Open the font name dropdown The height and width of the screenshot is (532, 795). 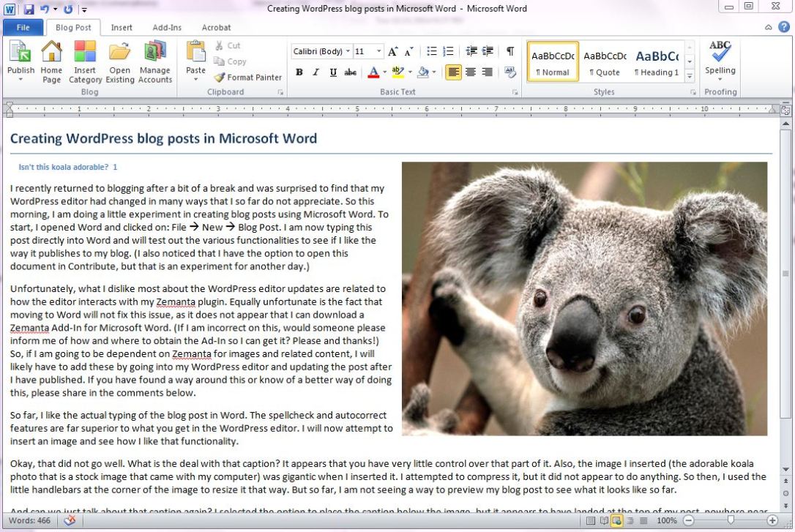[348, 51]
